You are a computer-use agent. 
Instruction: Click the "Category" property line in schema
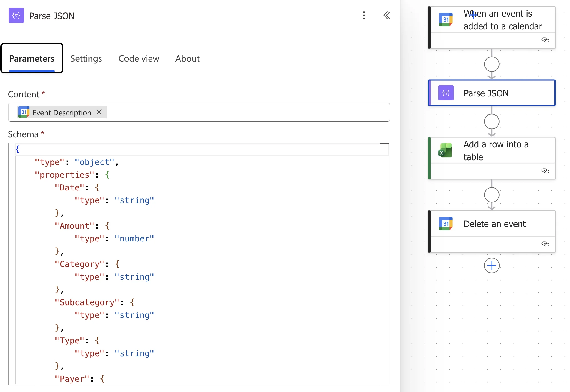point(87,264)
